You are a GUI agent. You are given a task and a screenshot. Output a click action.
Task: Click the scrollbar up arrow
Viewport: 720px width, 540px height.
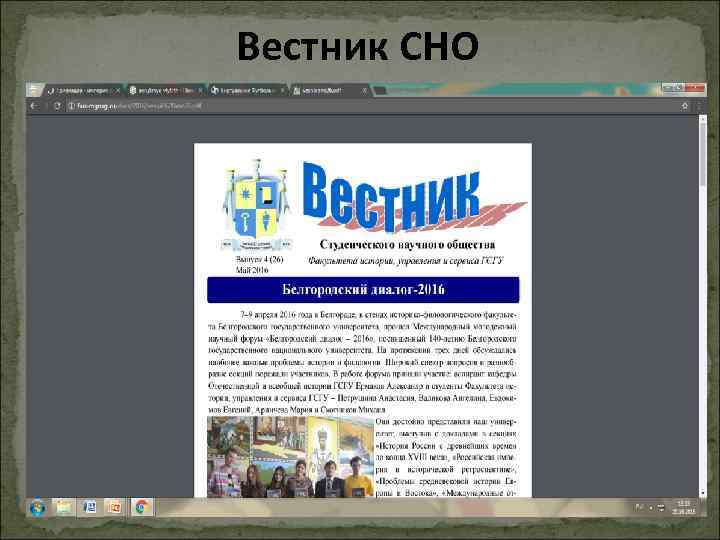point(703,118)
